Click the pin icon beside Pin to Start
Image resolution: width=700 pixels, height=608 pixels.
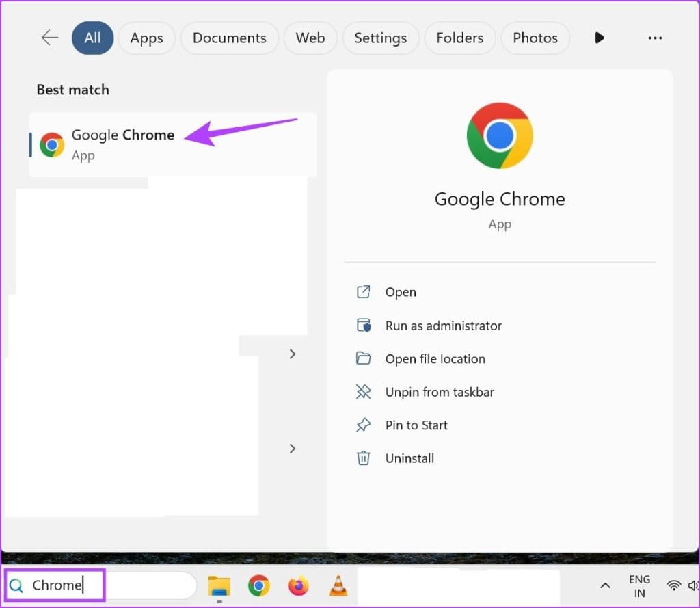coord(364,425)
